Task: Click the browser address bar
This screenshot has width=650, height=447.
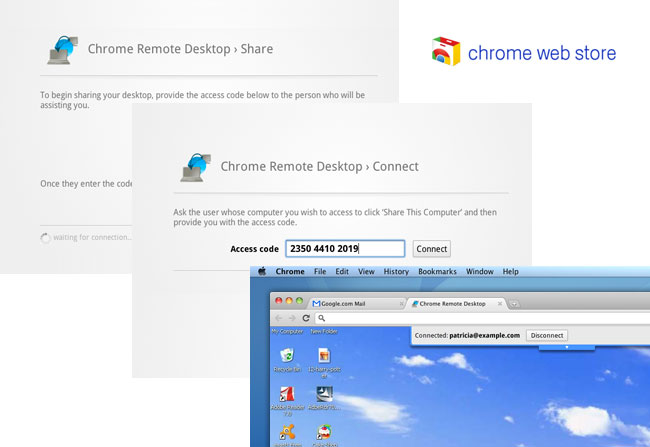Action: (x=482, y=318)
